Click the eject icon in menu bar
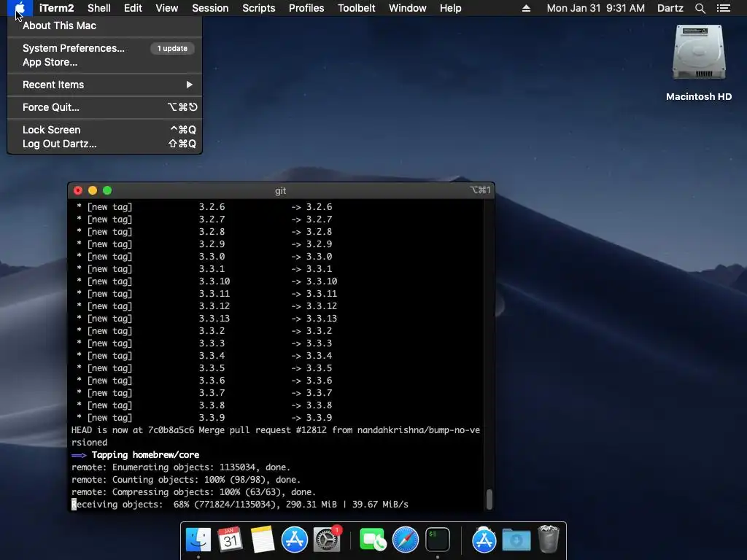 pyautogui.click(x=526, y=8)
